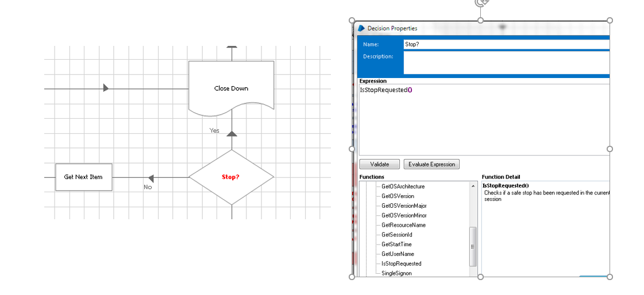Image resolution: width=644 pixels, height=295 pixels.
Task: Select the Close Down page stage
Action: pyautogui.click(x=232, y=88)
